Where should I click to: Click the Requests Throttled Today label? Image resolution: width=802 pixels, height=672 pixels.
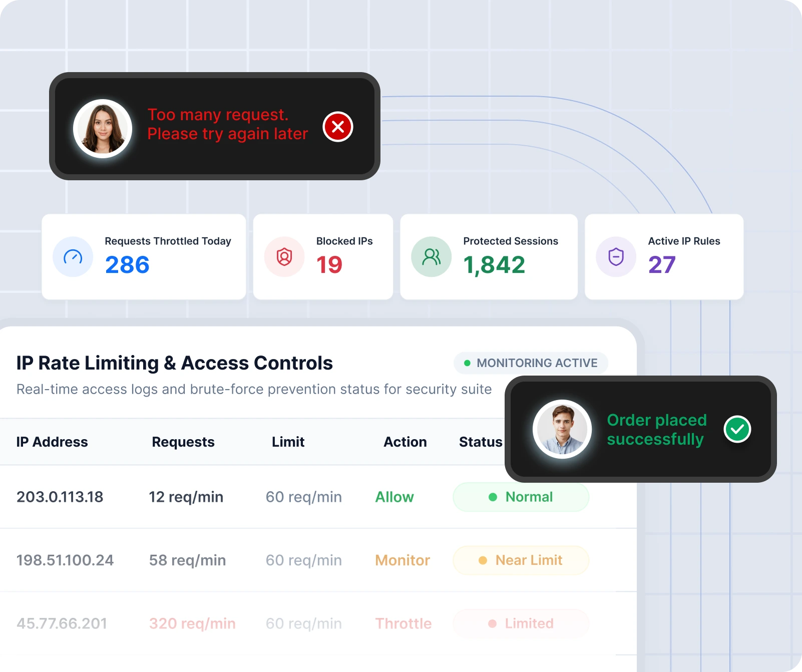[x=168, y=241]
